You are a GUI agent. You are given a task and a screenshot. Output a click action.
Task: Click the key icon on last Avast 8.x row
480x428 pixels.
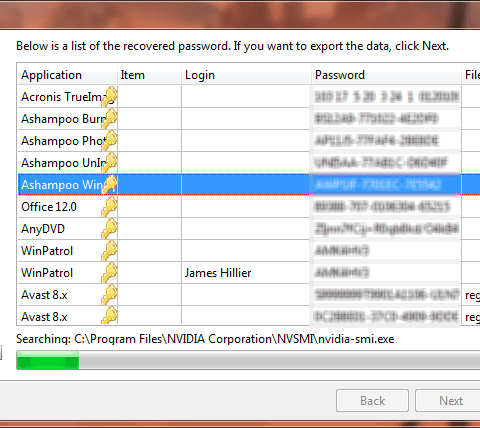[x=109, y=315]
